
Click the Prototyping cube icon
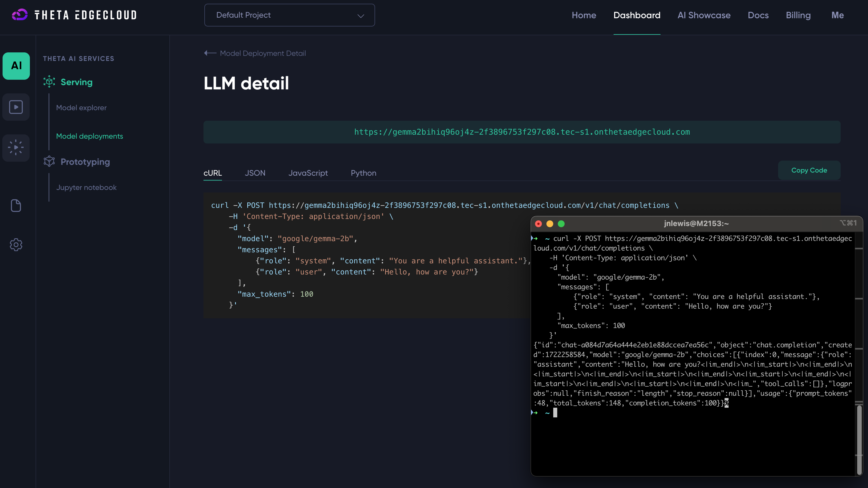tap(49, 161)
